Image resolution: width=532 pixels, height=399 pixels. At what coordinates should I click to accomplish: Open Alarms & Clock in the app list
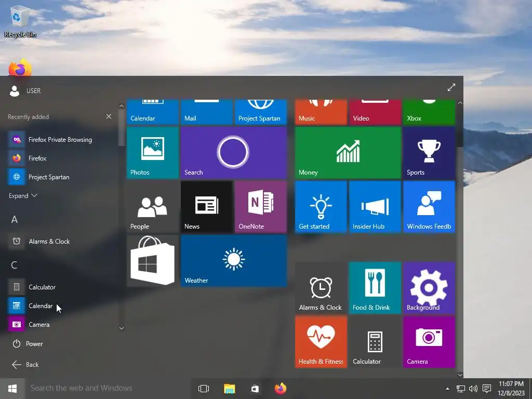point(61,241)
